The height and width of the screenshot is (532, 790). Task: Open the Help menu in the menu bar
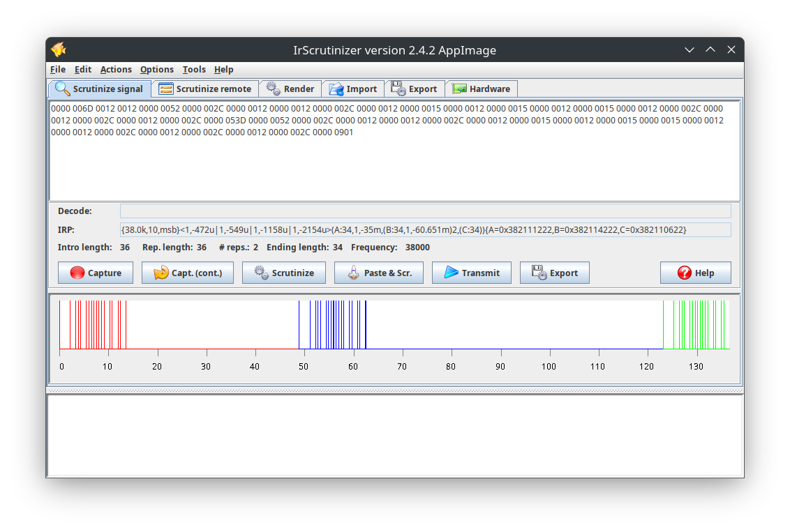tap(224, 70)
